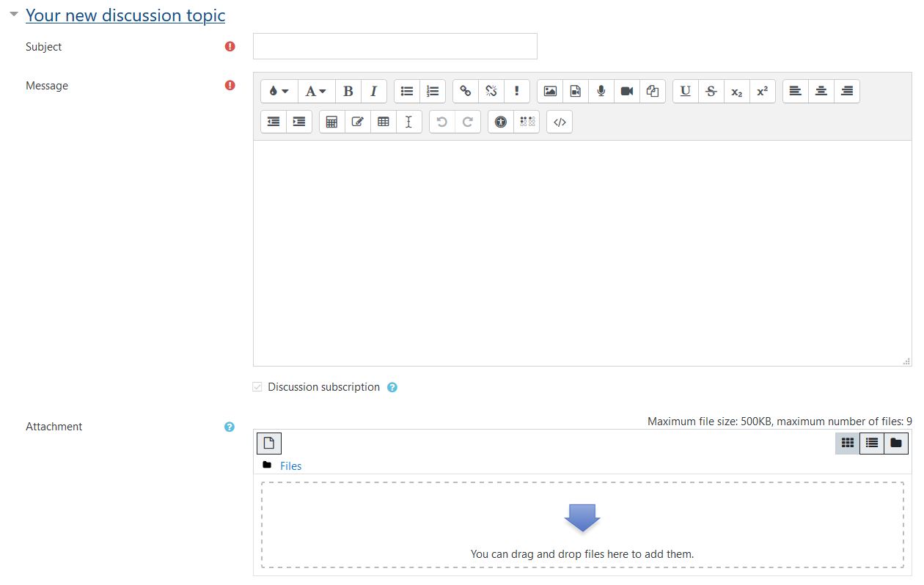Open the equation editor calculator icon
924x585 pixels.
(x=331, y=122)
